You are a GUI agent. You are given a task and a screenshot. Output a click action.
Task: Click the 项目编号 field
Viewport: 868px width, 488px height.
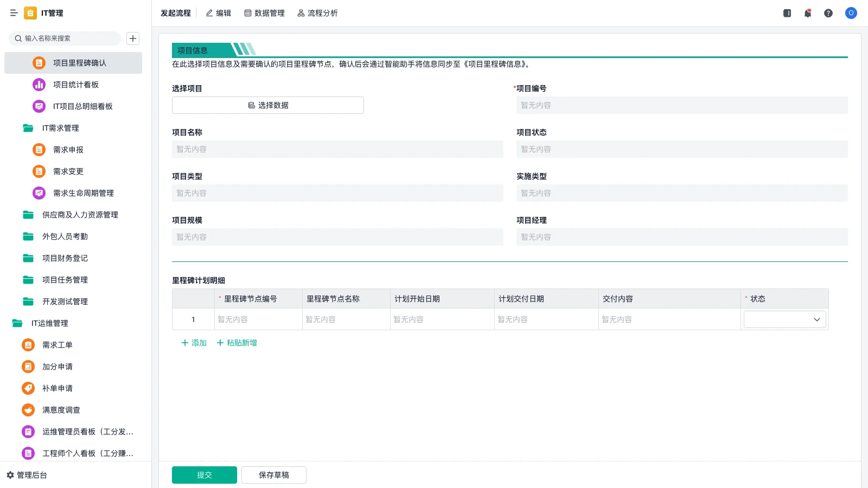tap(682, 105)
